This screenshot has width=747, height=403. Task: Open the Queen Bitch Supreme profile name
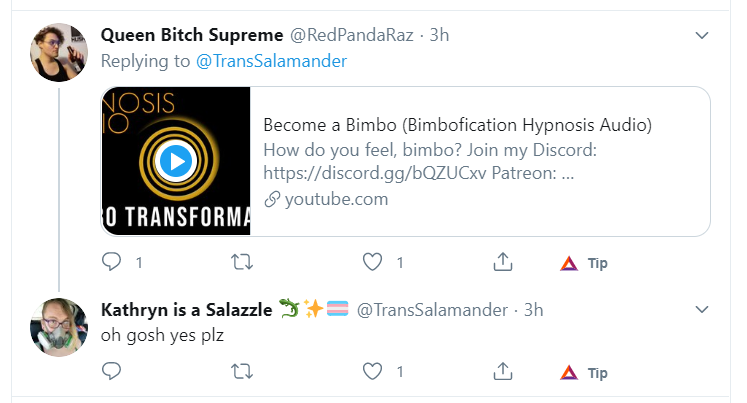[192, 35]
